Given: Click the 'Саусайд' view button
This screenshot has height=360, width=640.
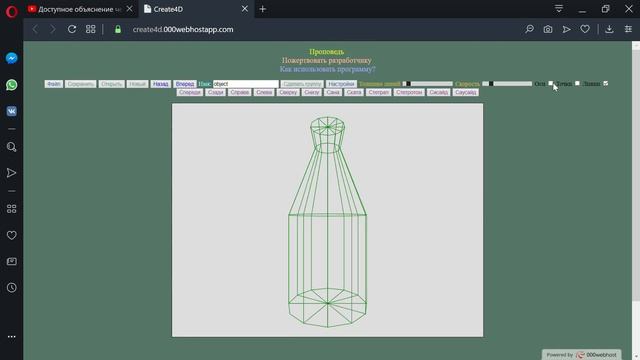Looking at the screenshot, I should 465,93.
